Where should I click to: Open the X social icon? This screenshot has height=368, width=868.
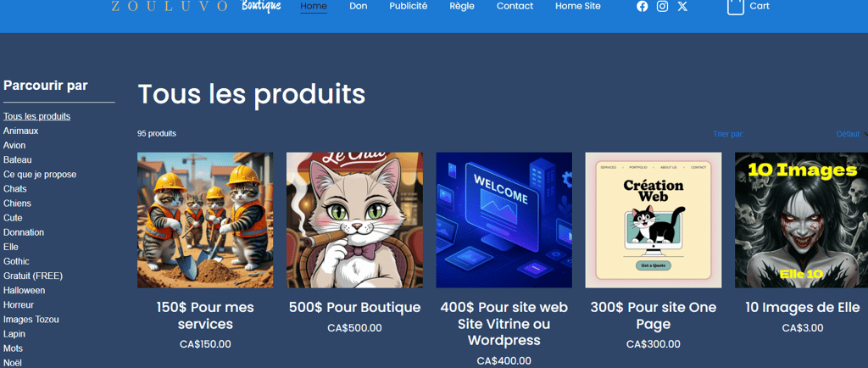tap(682, 6)
